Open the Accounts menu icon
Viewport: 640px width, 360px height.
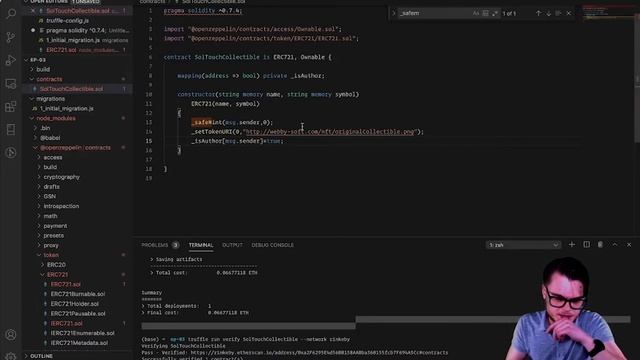11,335
